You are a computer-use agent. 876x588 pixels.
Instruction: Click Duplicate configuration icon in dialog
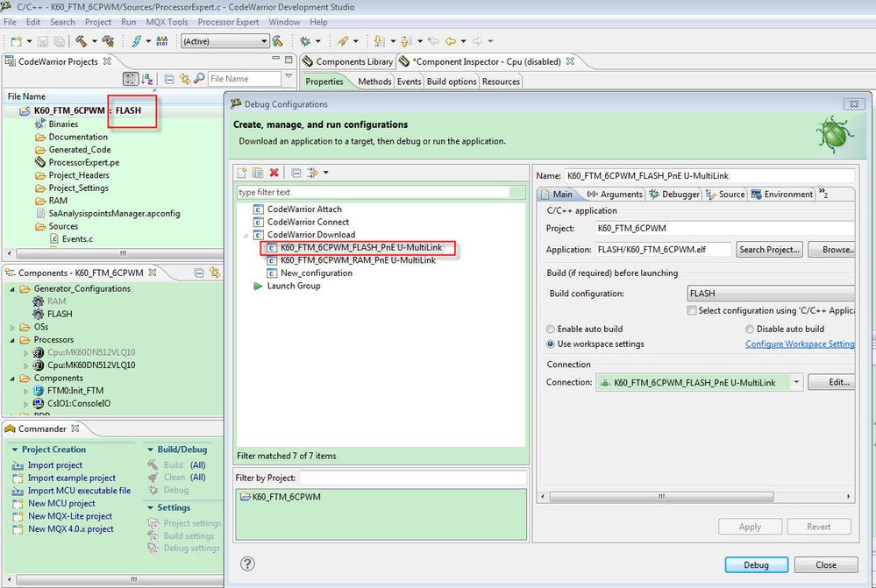258,173
